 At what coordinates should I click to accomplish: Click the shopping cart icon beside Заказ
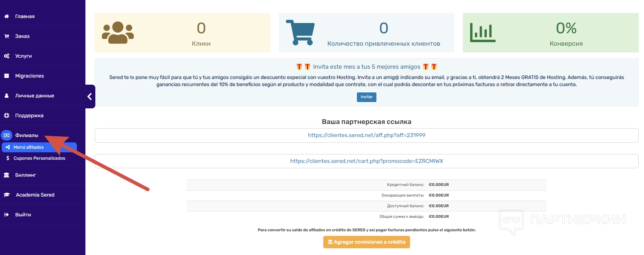click(6, 36)
